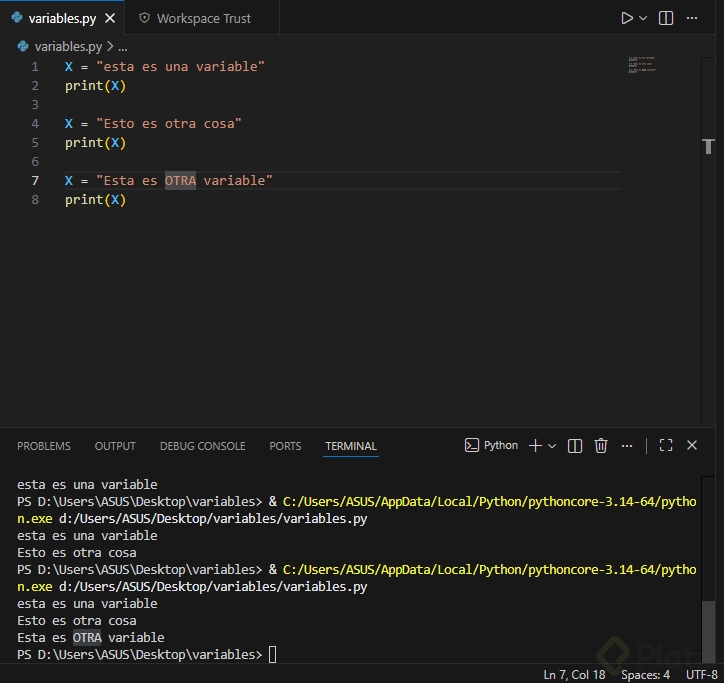Split the editor to the right
The width and height of the screenshot is (724, 683).
point(666,18)
